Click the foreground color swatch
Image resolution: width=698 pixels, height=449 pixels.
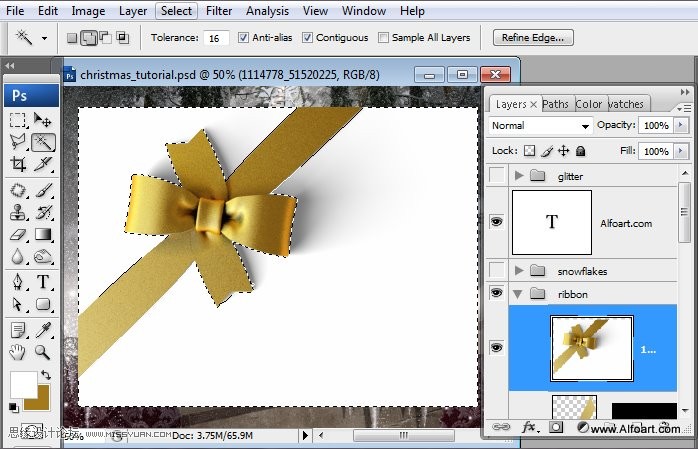pos(24,384)
